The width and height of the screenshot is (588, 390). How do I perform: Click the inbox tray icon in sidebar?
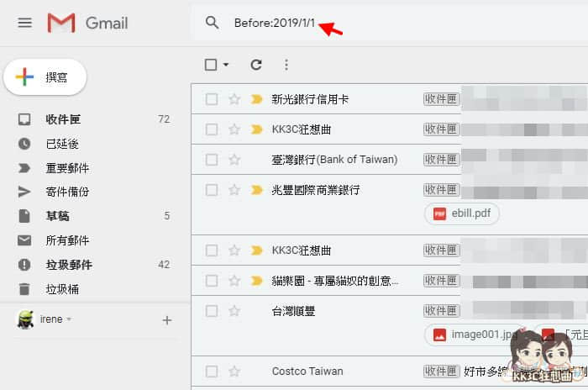tap(24, 119)
